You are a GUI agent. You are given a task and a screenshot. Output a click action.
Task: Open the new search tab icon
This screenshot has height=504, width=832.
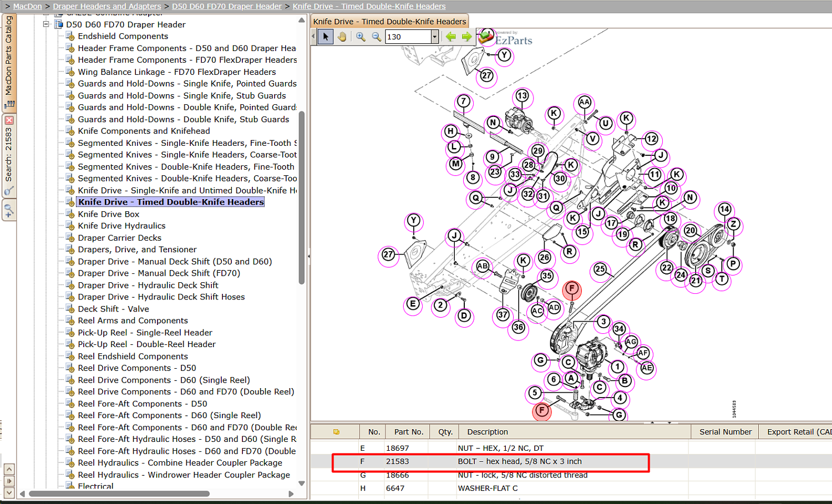(x=9, y=211)
